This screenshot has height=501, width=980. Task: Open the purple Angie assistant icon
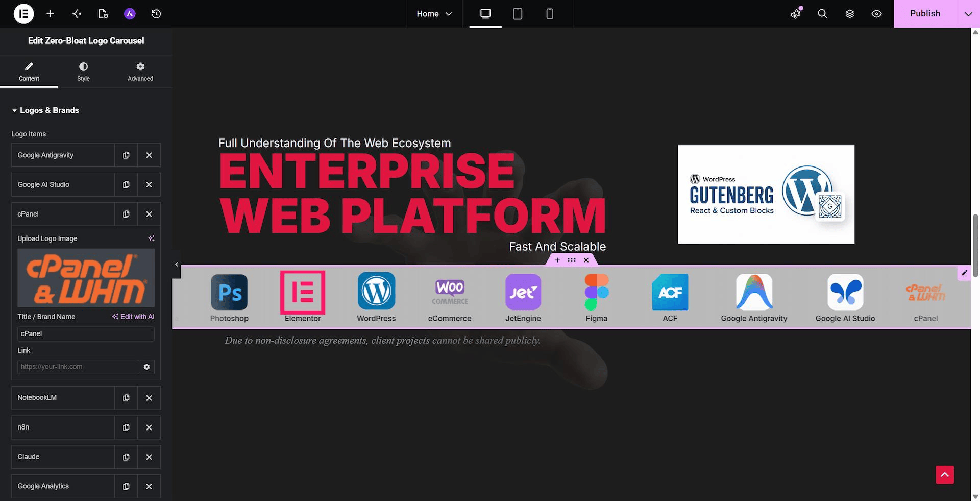[130, 14]
